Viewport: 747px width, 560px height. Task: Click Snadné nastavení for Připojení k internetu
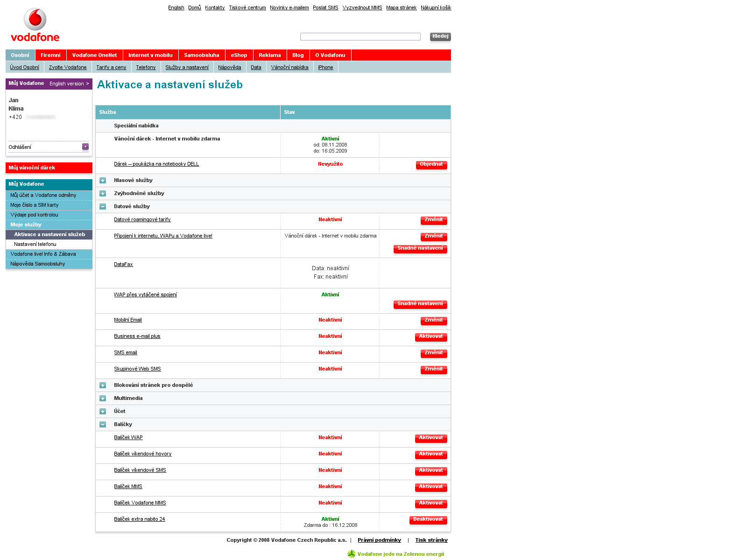(420, 249)
